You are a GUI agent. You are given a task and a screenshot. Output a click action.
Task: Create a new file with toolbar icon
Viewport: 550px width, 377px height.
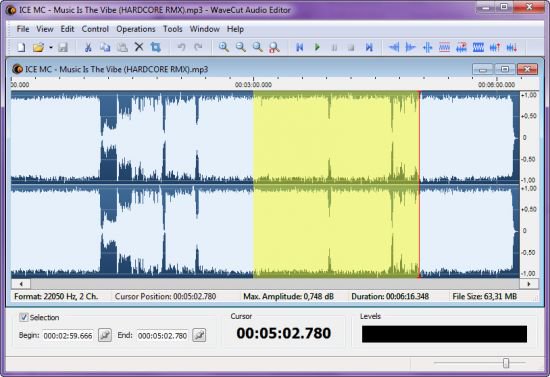coord(21,47)
